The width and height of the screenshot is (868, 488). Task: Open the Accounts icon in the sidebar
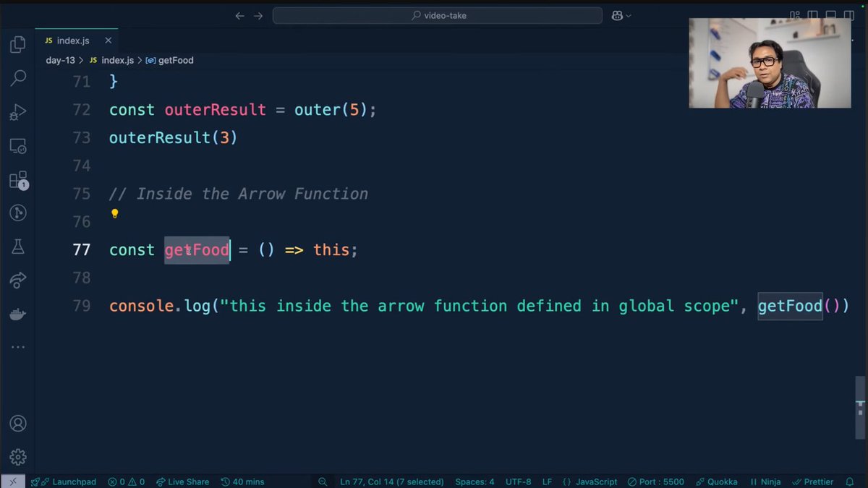coord(17,424)
